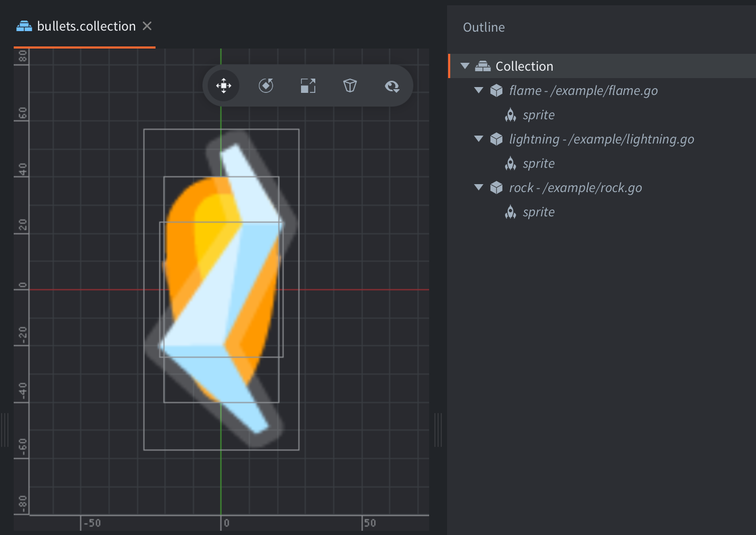Select the Scale tool in scene toolbar
Screen dimensions: 756x535
coord(308,85)
